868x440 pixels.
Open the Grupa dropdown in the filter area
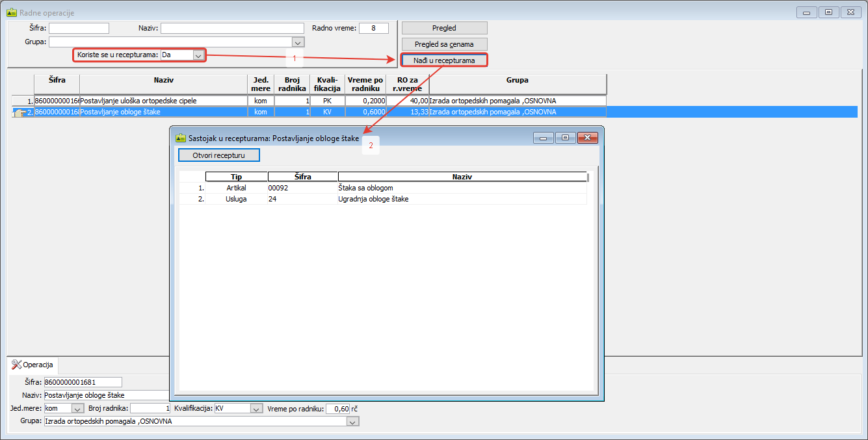(298, 42)
